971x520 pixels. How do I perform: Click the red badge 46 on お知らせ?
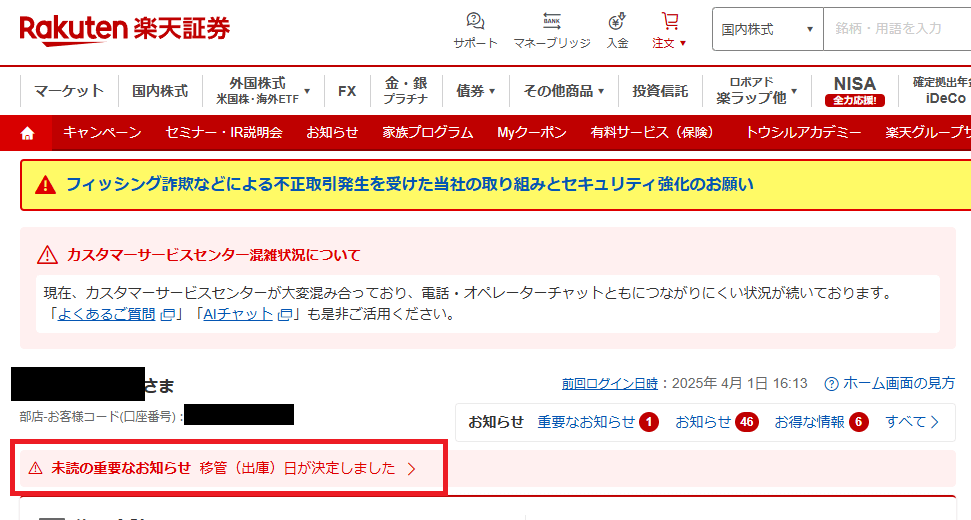coord(747,422)
